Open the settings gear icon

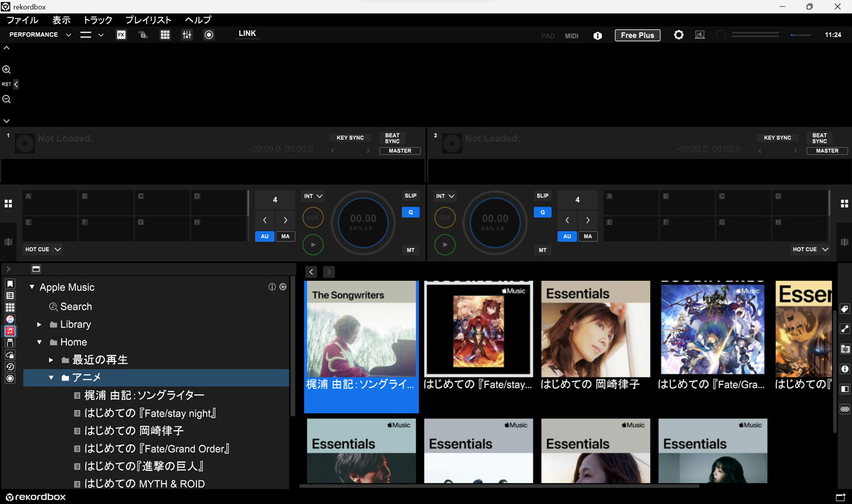pyautogui.click(x=679, y=35)
